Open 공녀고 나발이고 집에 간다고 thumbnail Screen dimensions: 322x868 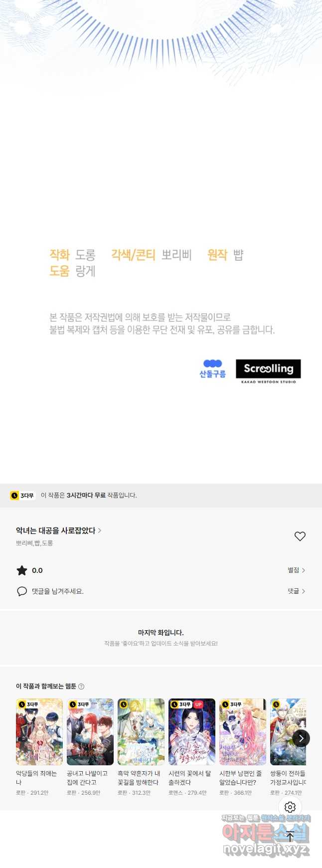click(90, 732)
